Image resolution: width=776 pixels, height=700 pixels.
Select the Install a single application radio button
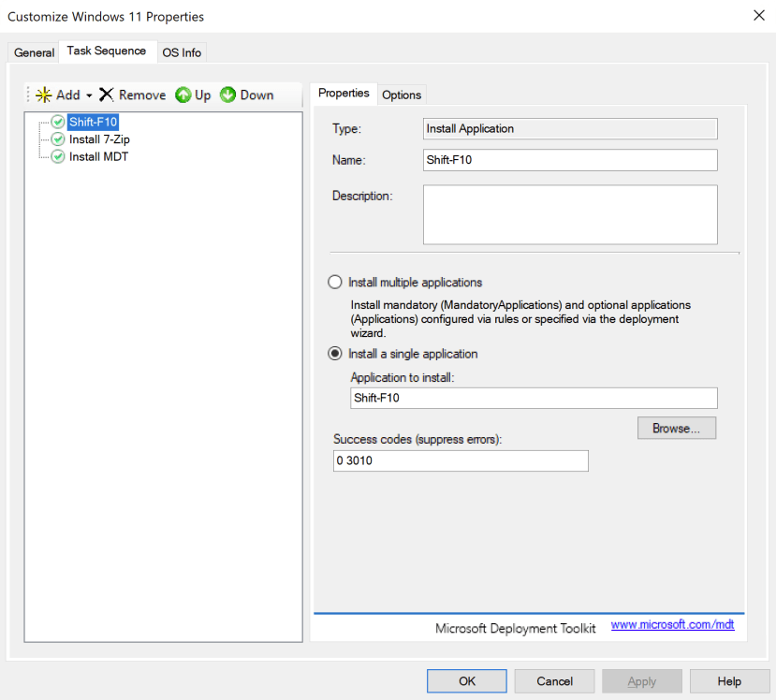[x=335, y=354]
